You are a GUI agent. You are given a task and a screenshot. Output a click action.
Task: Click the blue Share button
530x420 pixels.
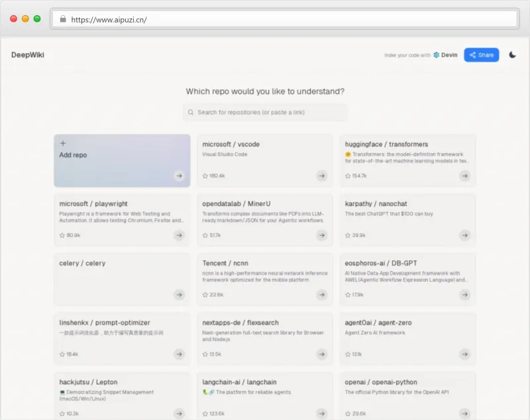point(482,55)
